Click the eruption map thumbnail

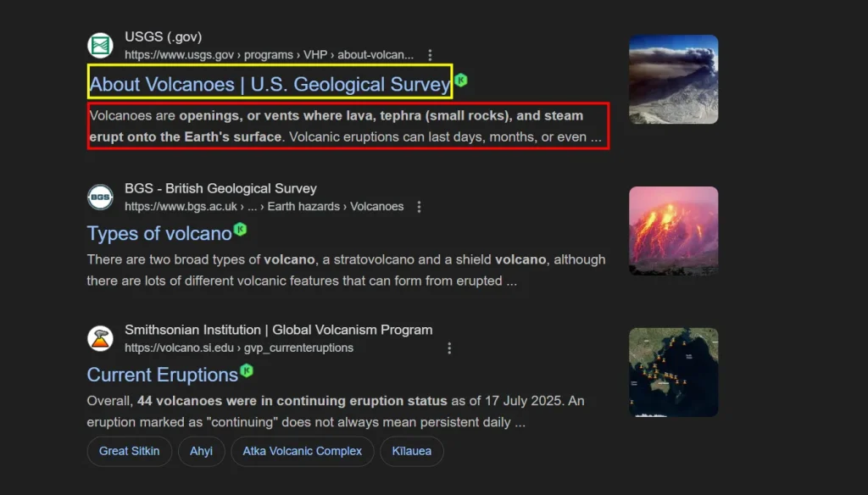click(x=673, y=372)
